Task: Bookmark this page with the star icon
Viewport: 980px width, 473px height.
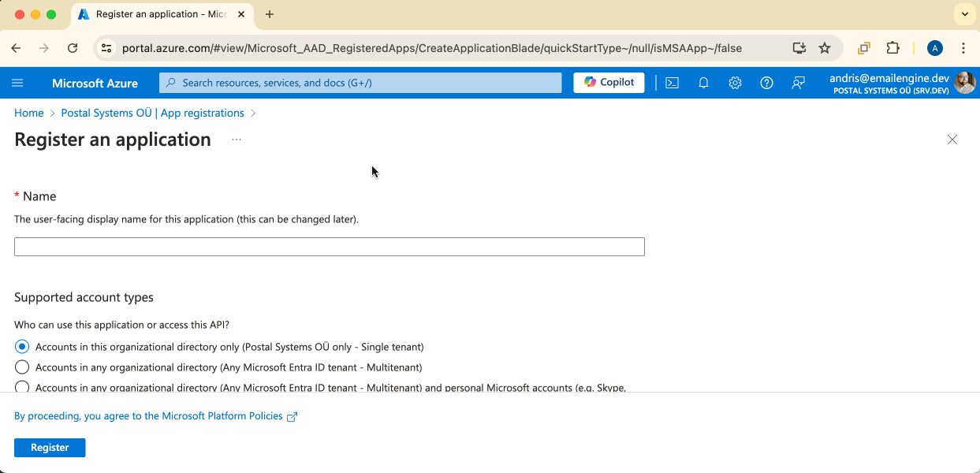Action: (x=825, y=48)
